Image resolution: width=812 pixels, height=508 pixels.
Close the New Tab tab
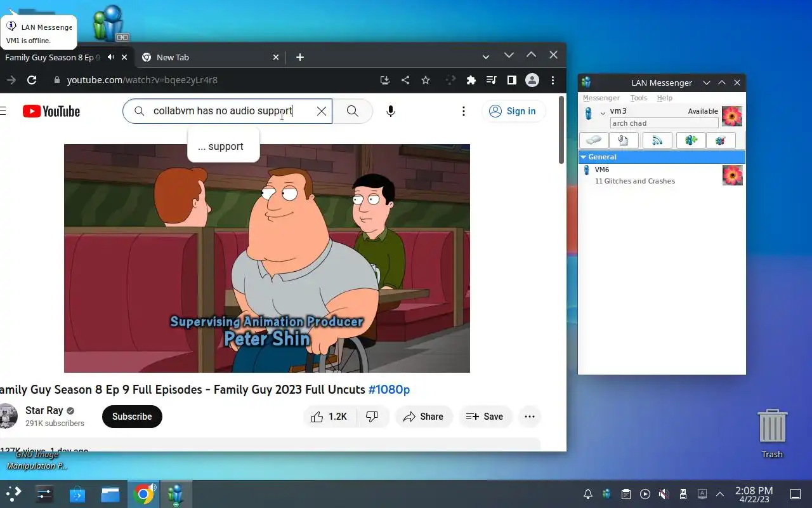pos(276,57)
